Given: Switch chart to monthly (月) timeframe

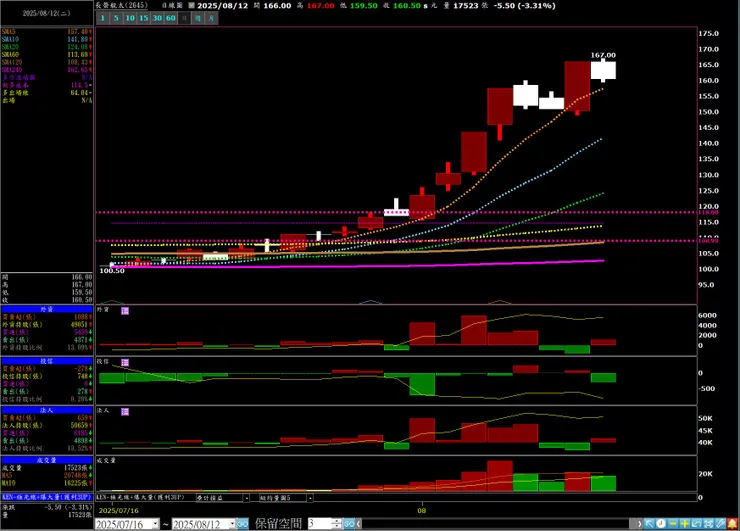Looking at the screenshot, I should (211, 18).
